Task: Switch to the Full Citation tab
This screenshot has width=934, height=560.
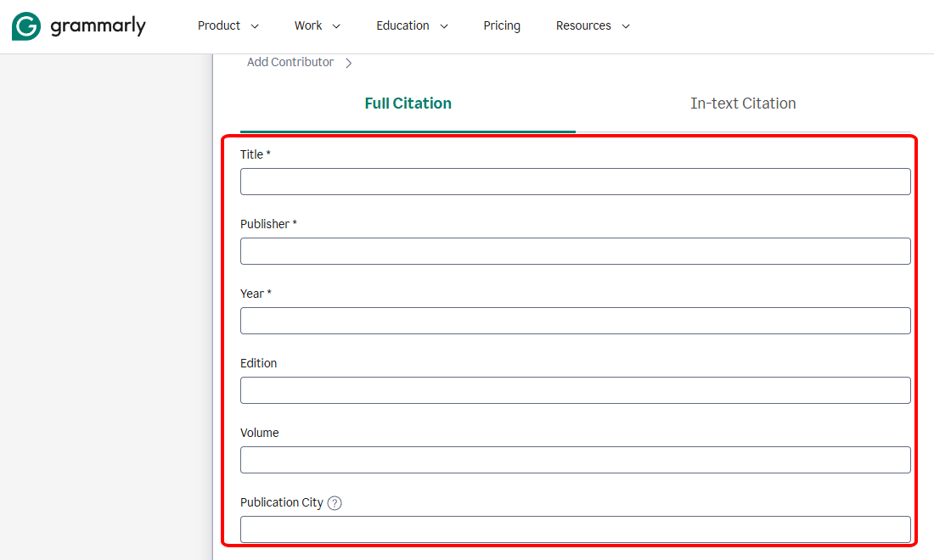Action: [408, 104]
